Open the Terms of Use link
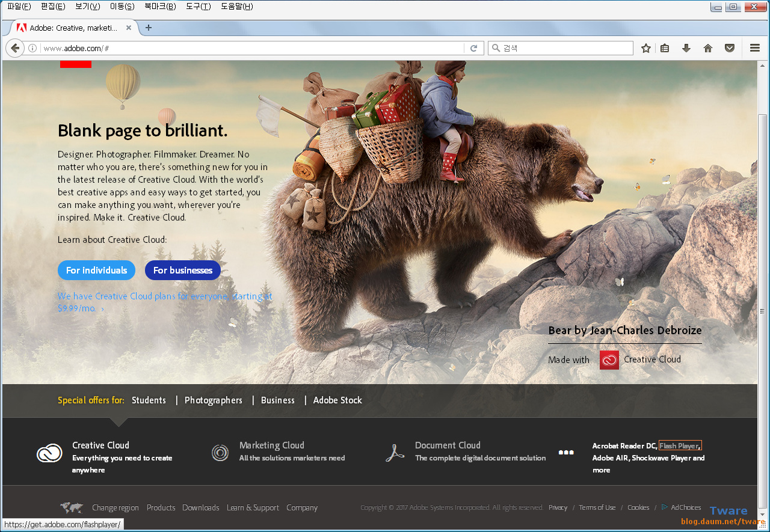The image size is (770, 532). (597, 508)
